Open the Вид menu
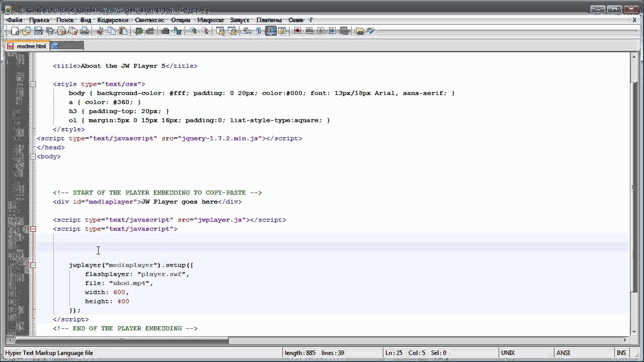This screenshot has height=362, width=644. [x=86, y=20]
